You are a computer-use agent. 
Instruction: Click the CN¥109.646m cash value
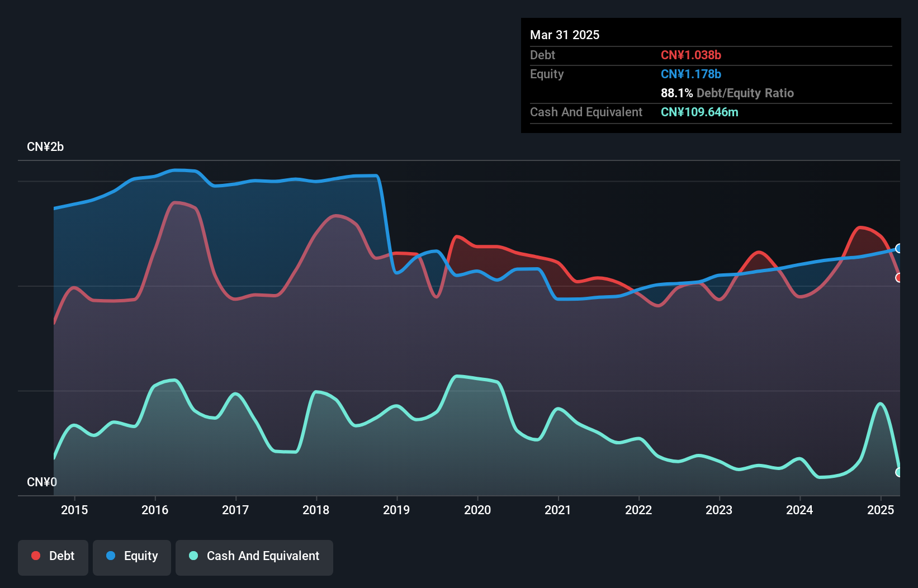tap(699, 112)
